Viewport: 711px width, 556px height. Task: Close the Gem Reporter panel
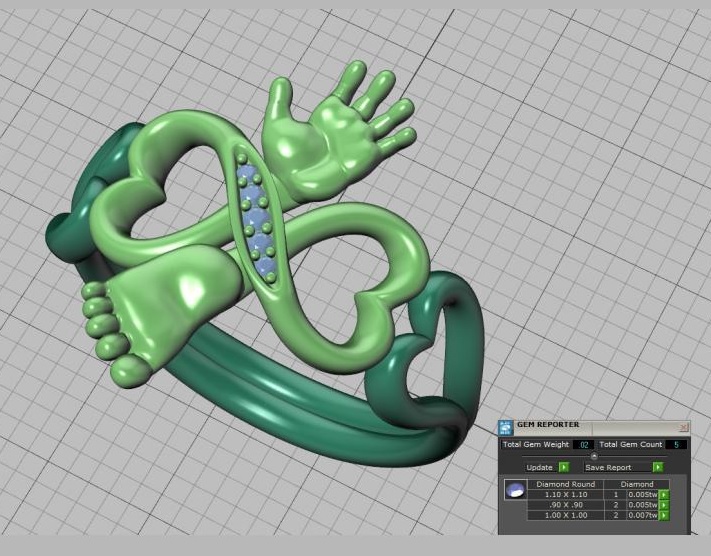point(684,426)
